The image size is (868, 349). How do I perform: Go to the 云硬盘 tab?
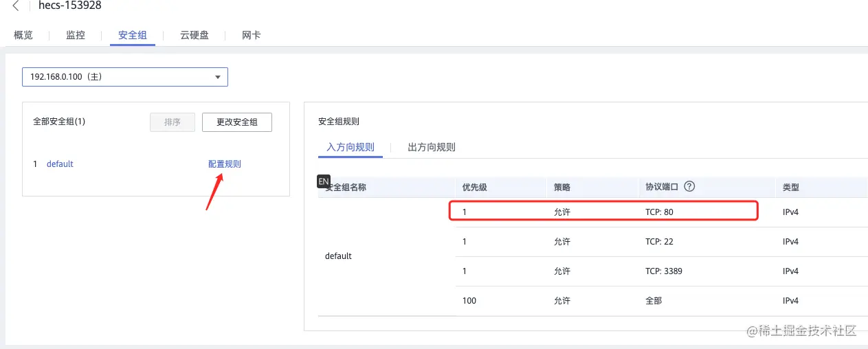tap(194, 35)
